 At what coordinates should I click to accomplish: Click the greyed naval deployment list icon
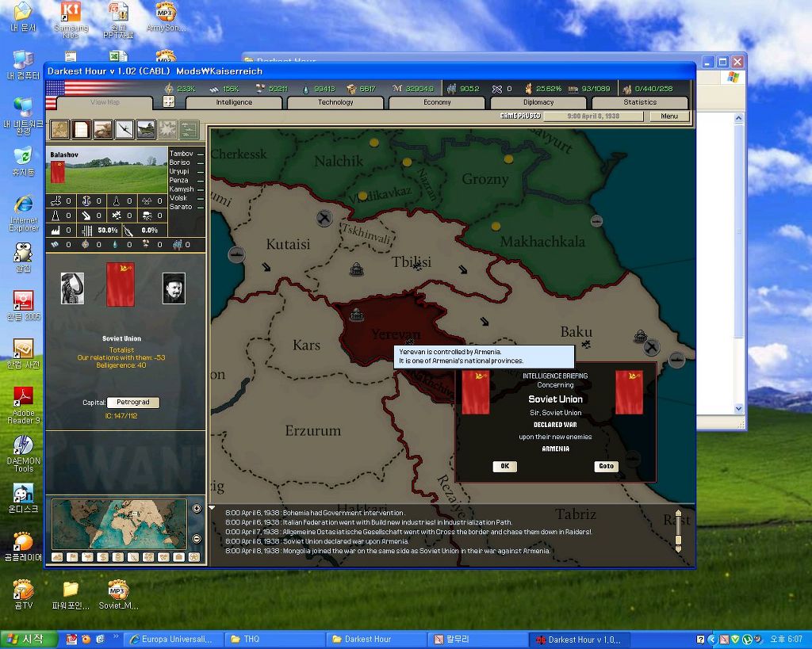point(189,129)
